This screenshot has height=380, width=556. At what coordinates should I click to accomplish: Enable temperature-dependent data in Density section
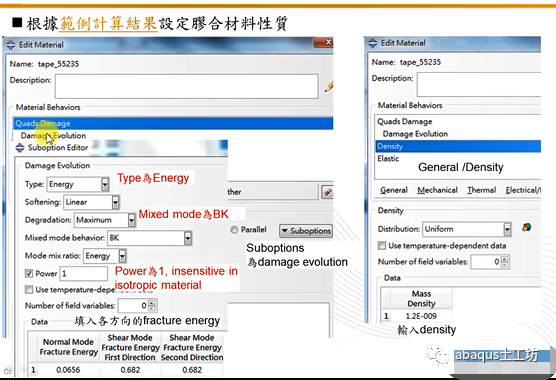pyautogui.click(x=382, y=245)
